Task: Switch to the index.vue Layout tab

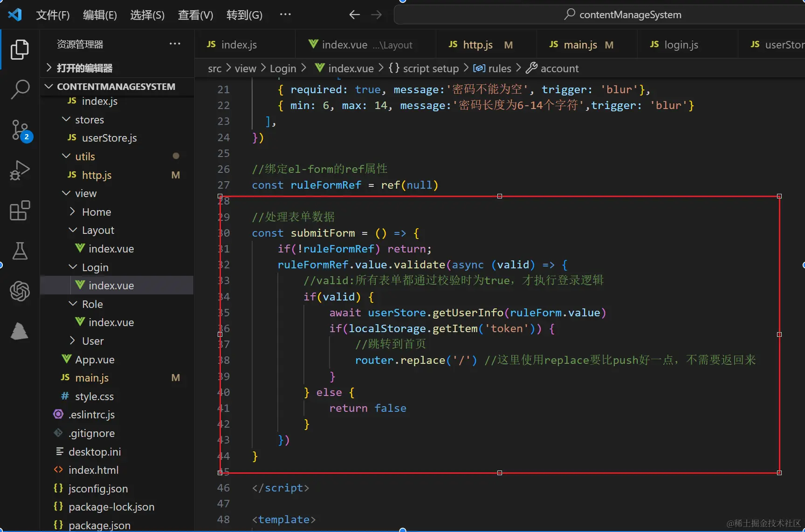Action: pyautogui.click(x=365, y=45)
